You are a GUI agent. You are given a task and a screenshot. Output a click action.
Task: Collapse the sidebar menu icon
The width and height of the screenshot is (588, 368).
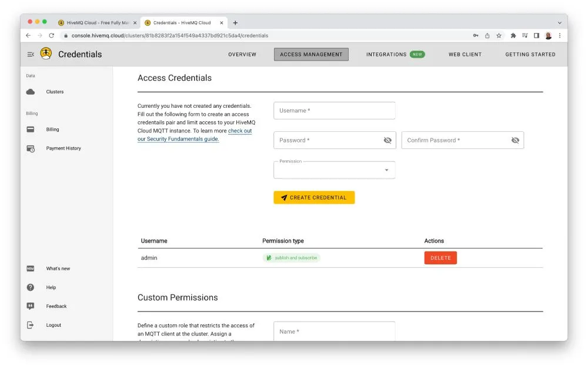(x=31, y=54)
